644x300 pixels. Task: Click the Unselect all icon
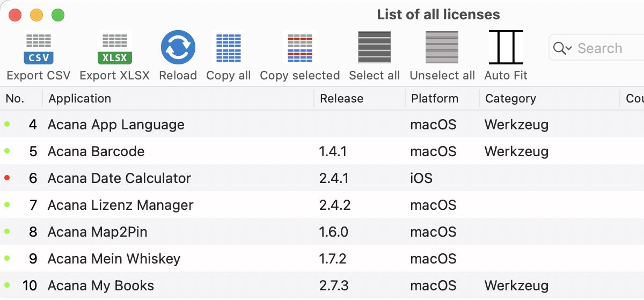pos(442,48)
